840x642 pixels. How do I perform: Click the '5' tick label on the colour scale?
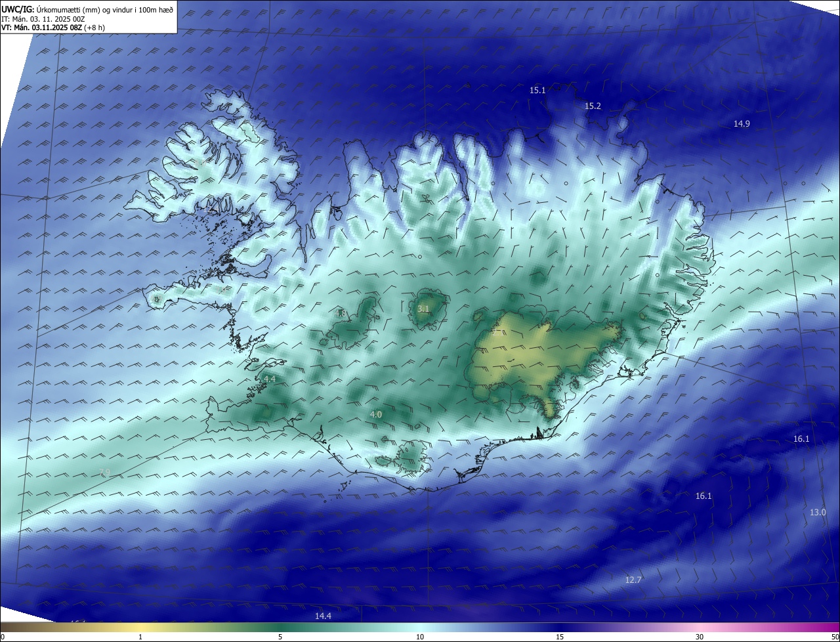pos(280,637)
